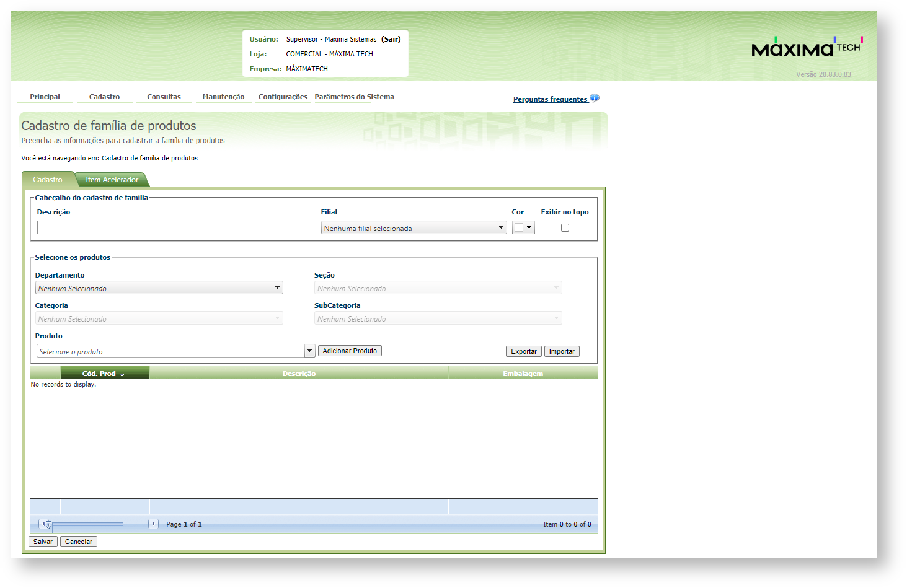Go to the previous page in the grid pager
Screen dimensions: 907x588
(x=42, y=524)
